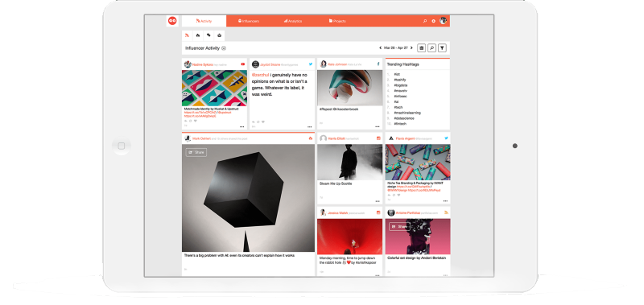Open the calendar date picker button
Viewport: 644px width, 305px height.
point(421,48)
